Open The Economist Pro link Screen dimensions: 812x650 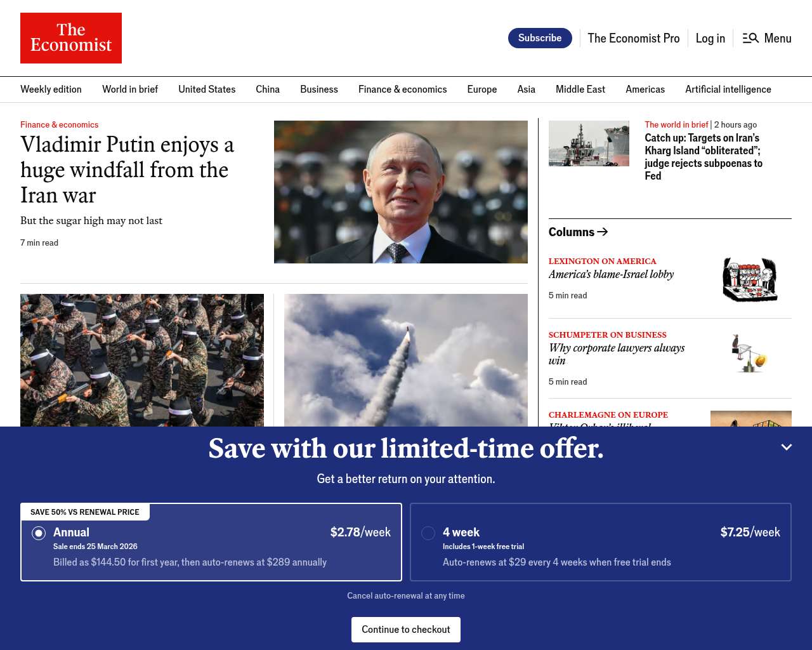click(633, 38)
